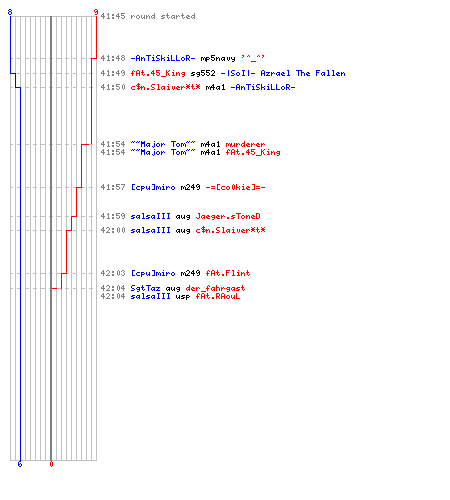450x500 pixels.
Task: Click the sg552 weapon label
Action: pyautogui.click(x=203, y=73)
